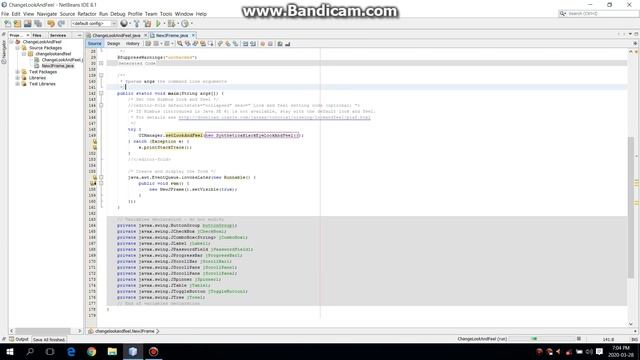Open the Navigate menu
Screen dimensions: 640x360
point(47,14)
